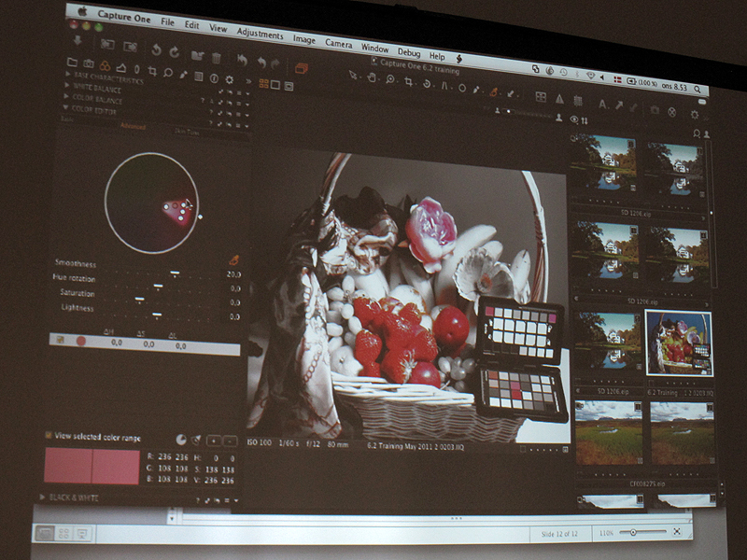Screen dimensions: 747x560
Task: Click the pink selected color swatch
Action: 92,467
